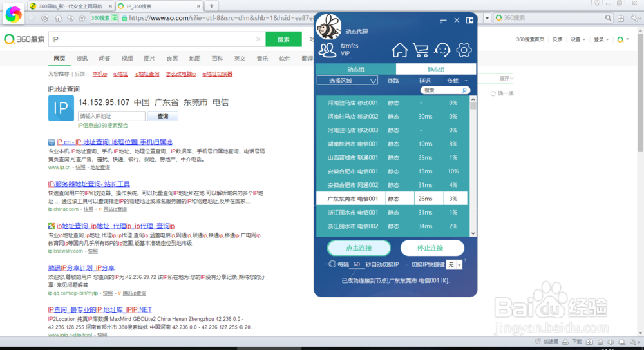Screen dimensions: 644x350
Task: Click the auto switch seconds value 60
Action: pyautogui.click(x=357, y=264)
